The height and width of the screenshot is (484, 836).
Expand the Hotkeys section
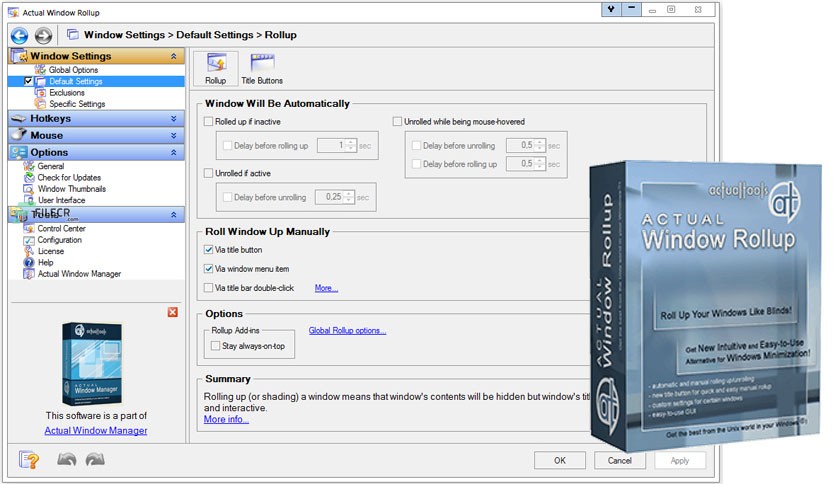click(173, 118)
